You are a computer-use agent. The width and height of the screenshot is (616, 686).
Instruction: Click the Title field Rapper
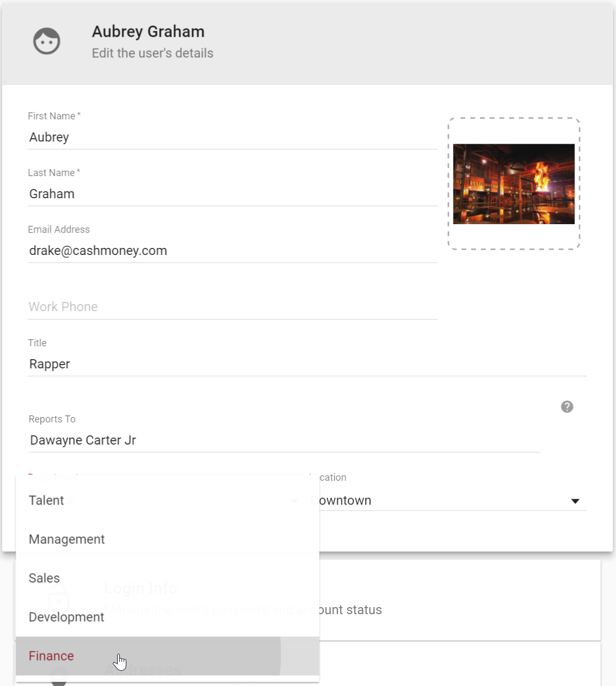tap(307, 364)
